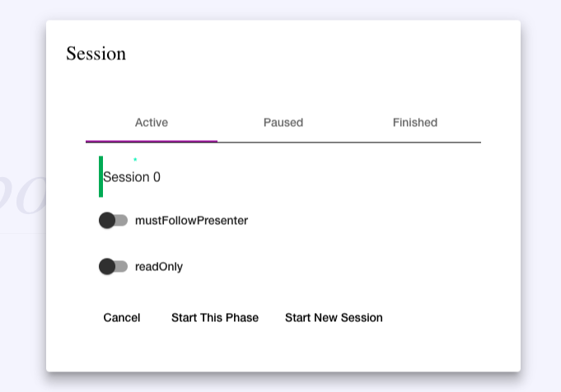Open the Paused sessions tab
The width and height of the screenshot is (561, 392).
pos(283,123)
